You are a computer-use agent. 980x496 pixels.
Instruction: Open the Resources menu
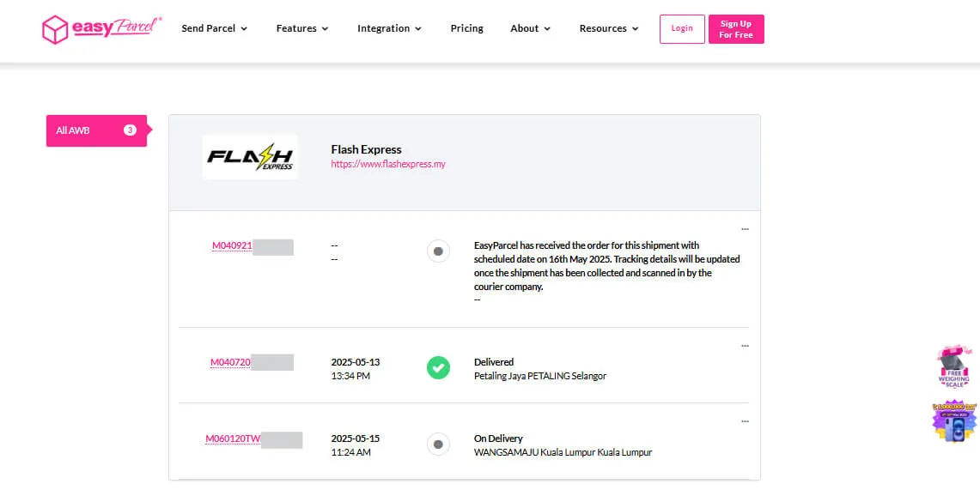point(609,29)
